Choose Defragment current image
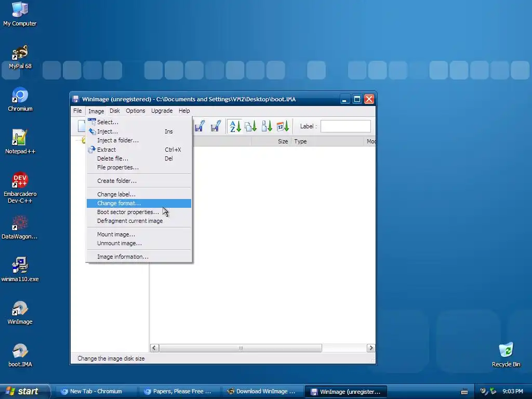The width and height of the screenshot is (532, 399). pos(139,221)
